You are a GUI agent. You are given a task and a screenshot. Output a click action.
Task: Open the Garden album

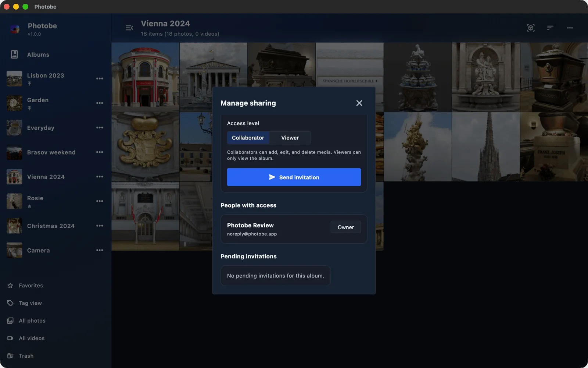pyautogui.click(x=38, y=100)
